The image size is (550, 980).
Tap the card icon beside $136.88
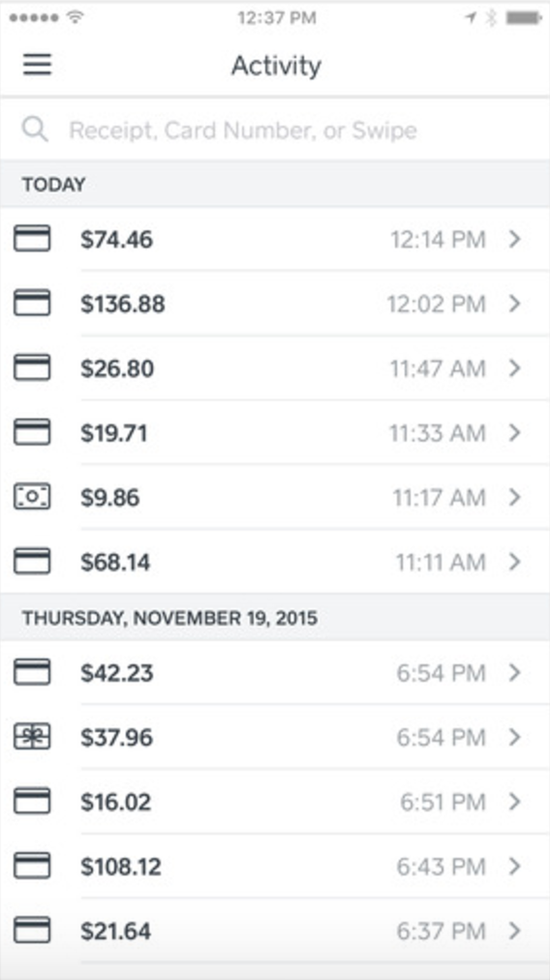[x=32, y=303]
